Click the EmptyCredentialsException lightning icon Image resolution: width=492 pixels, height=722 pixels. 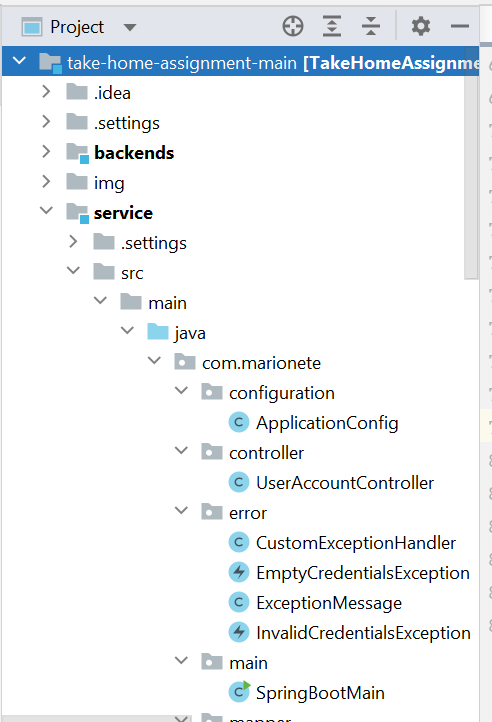pyautogui.click(x=239, y=572)
